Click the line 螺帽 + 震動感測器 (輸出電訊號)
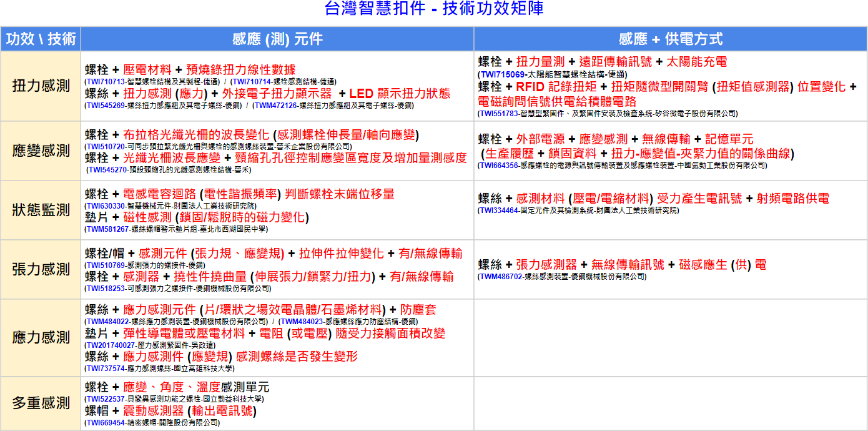The image size is (868, 431). pyautogui.click(x=171, y=411)
